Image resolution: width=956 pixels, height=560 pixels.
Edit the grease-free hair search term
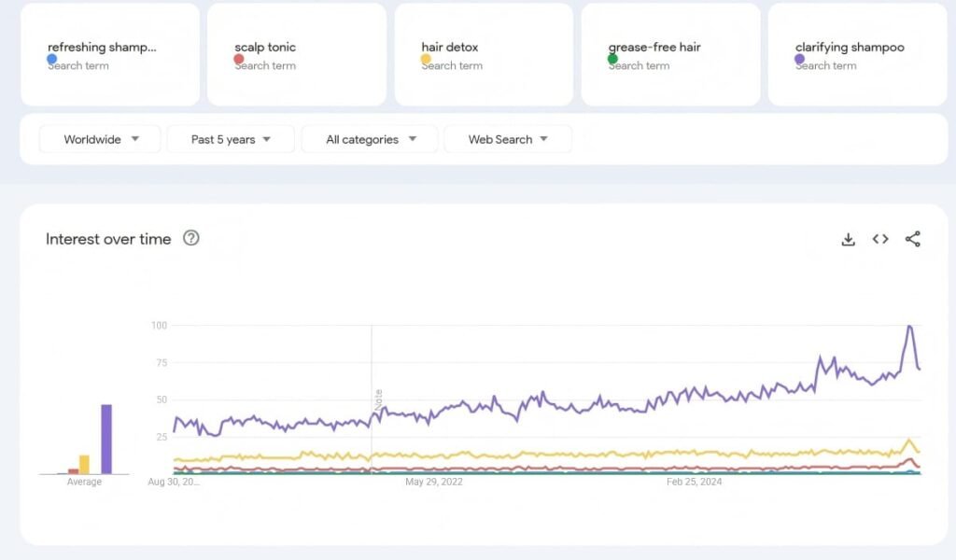(654, 47)
